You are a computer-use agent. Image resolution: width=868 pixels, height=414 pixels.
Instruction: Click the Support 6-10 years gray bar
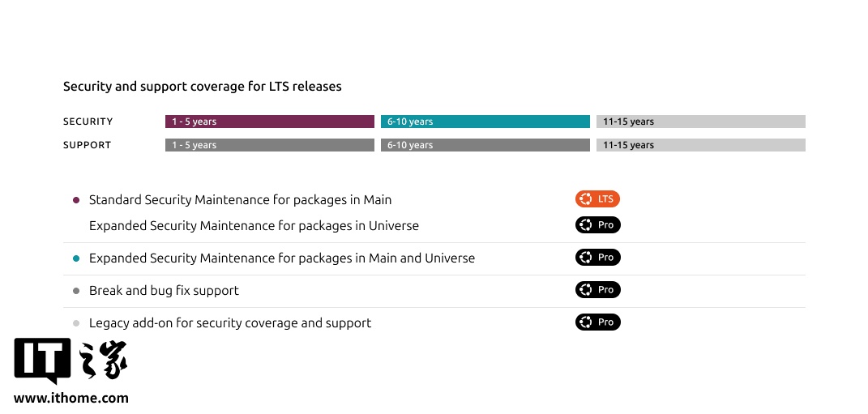pyautogui.click(x=485, y=145)
